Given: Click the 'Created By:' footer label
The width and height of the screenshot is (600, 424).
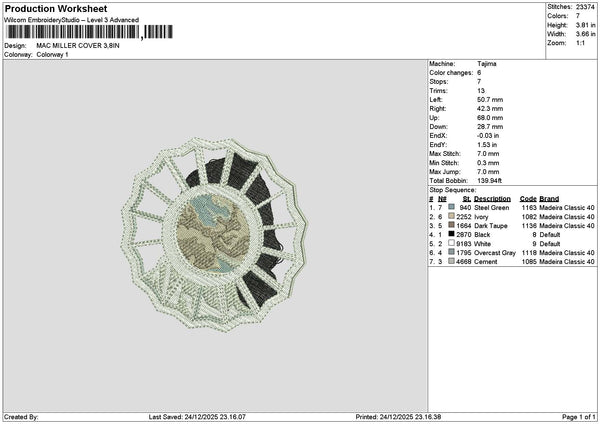Looking at the screenshot, I should tap(21, 417).
